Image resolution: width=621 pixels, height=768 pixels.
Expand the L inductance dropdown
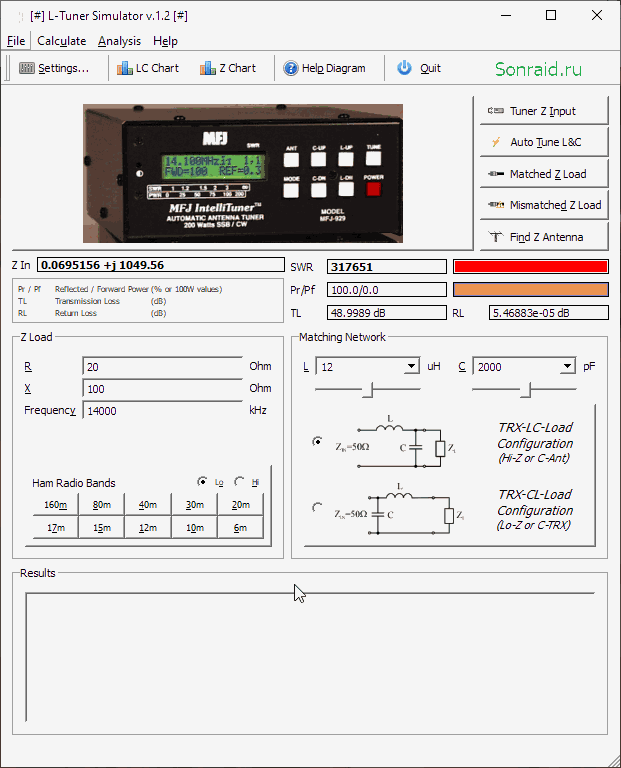[411, 366]
